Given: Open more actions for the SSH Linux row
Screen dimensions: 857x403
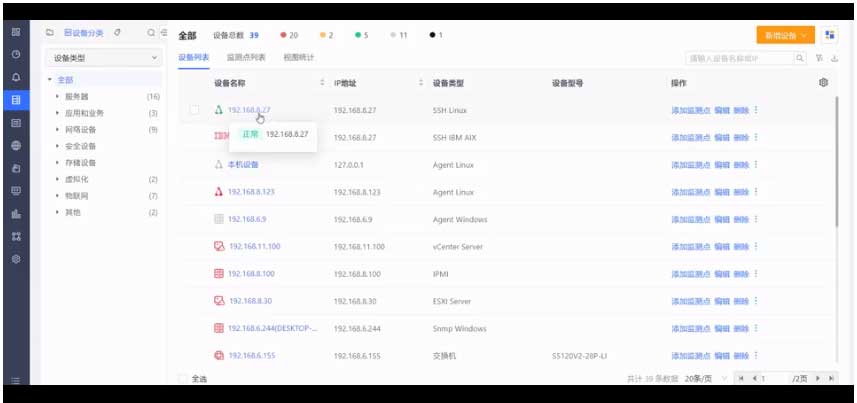Looking at the screenshot, I should pyautogui.click(x=756, y=110).
